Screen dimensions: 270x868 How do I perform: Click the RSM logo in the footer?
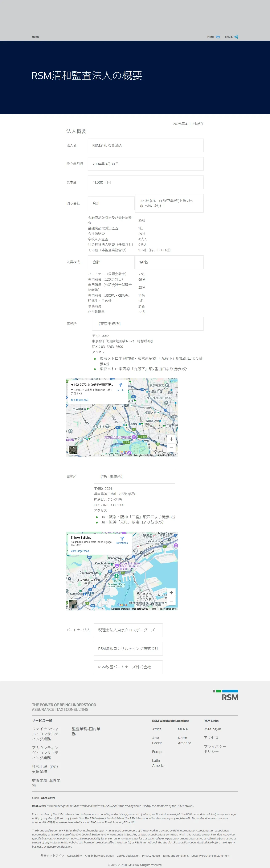click(225, 695)
